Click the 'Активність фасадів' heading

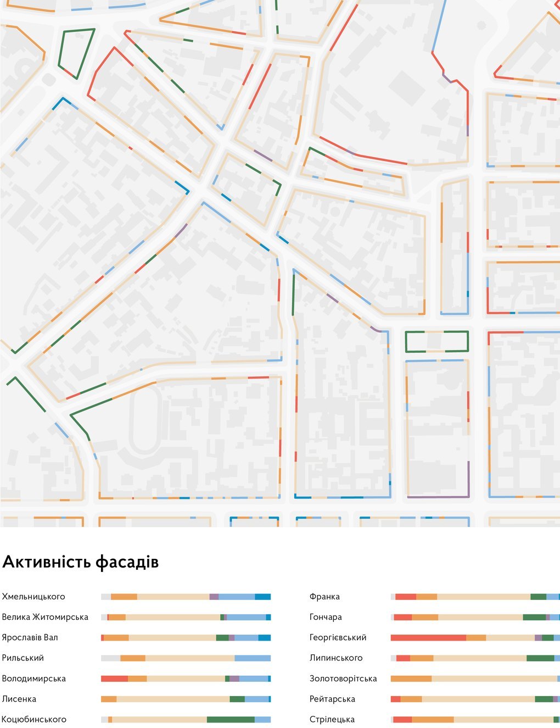pos(81,562)
